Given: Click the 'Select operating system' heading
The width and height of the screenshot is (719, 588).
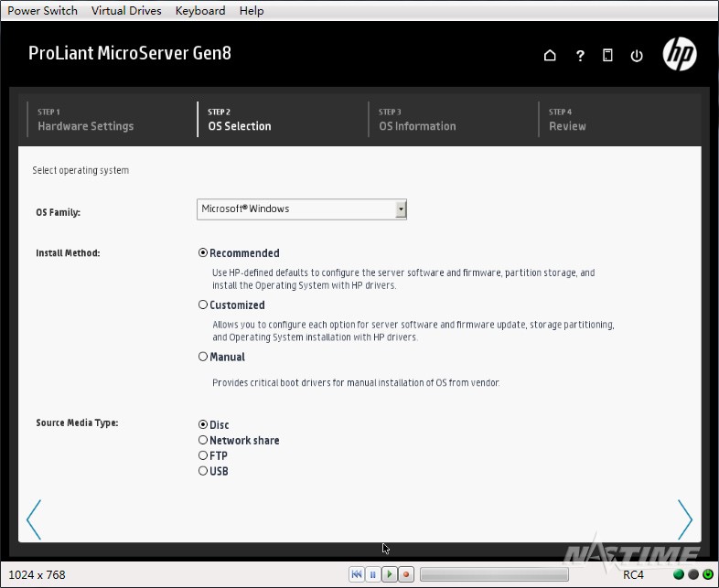Looking at the screenshot, I should (80, 170).
